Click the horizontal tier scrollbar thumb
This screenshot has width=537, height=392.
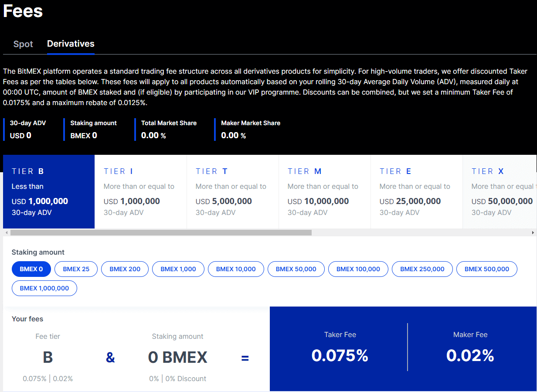click(x=161, y=233)
